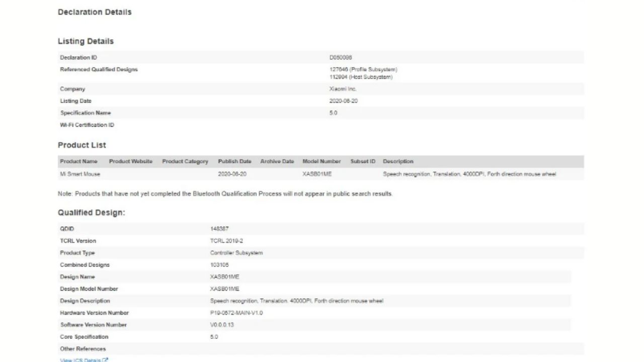Click the Qualified Design heading
The width and height of the screenshot is (644, 362).
(x=92, y=213)
